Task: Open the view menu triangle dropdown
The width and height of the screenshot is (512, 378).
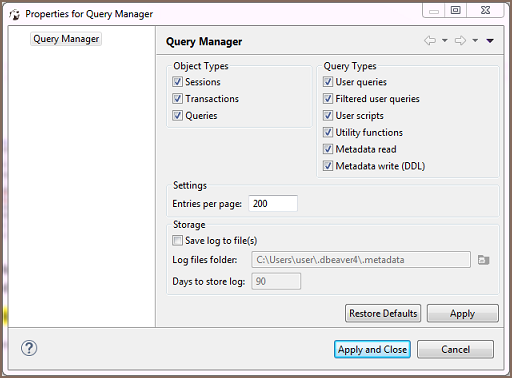Action: click(490, 41)
